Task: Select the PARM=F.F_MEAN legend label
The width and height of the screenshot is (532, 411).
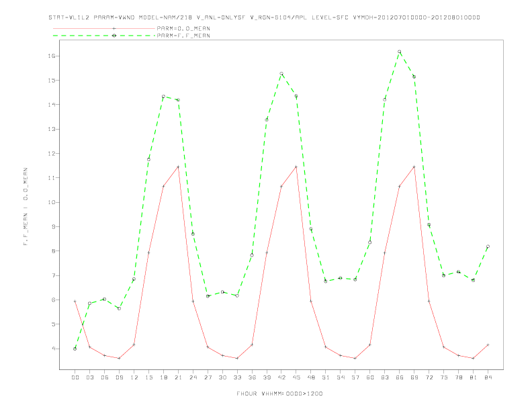Action: click(183, 36)
